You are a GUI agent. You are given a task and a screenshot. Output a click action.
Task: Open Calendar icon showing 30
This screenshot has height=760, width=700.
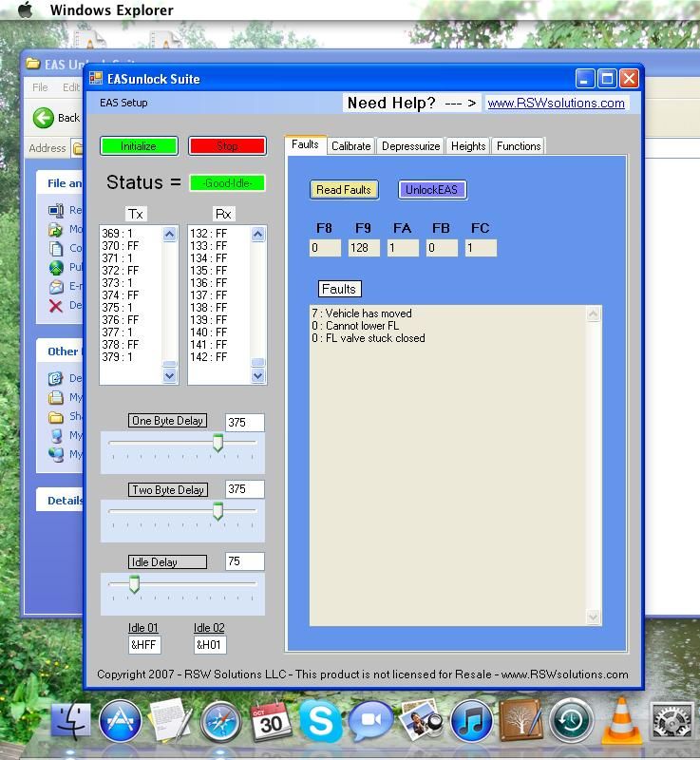[x=272, y=721]
